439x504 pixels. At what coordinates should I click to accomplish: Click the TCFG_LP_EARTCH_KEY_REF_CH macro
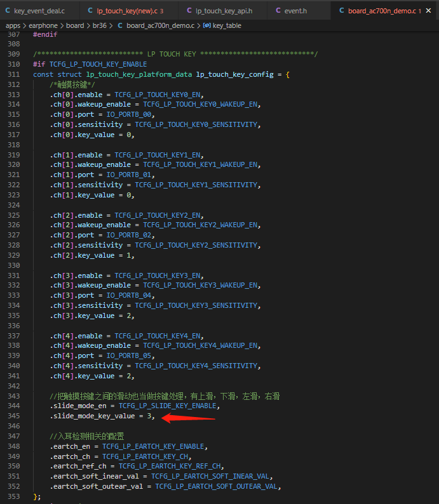170,466
